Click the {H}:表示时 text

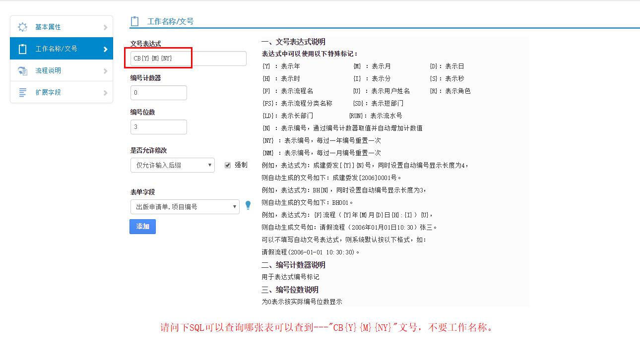[x=281, y=78]
